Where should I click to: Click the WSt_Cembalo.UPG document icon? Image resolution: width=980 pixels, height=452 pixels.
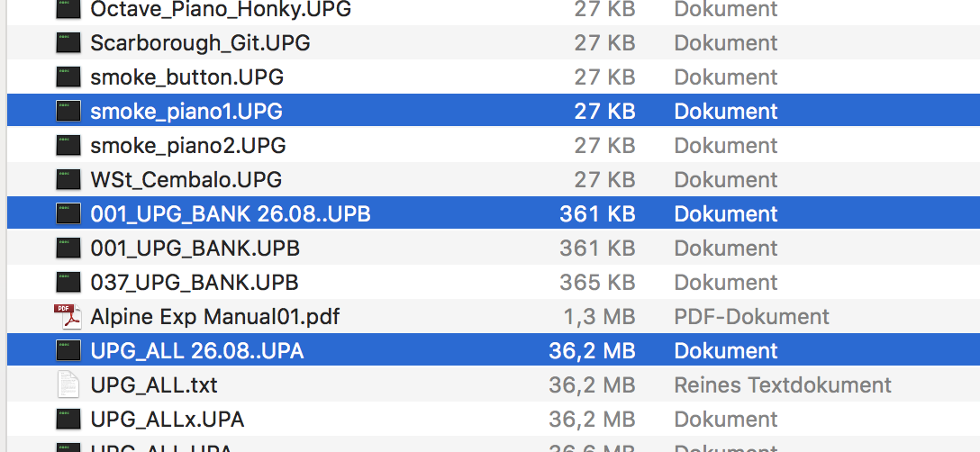[68, 179]
